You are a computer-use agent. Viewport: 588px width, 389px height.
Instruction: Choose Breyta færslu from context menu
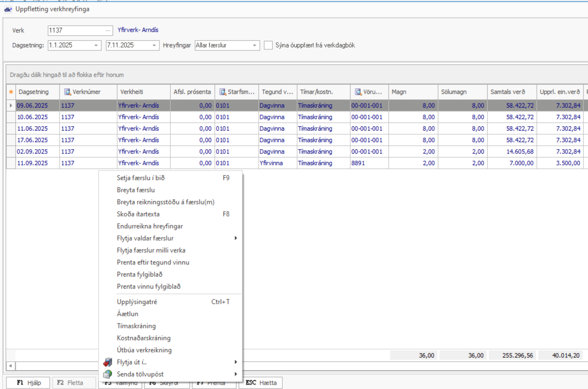pyautogui.click(x=136, y=190)
